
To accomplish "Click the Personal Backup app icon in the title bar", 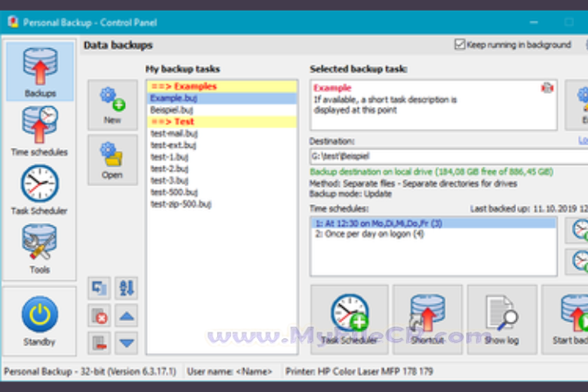I will pos(13,22).
